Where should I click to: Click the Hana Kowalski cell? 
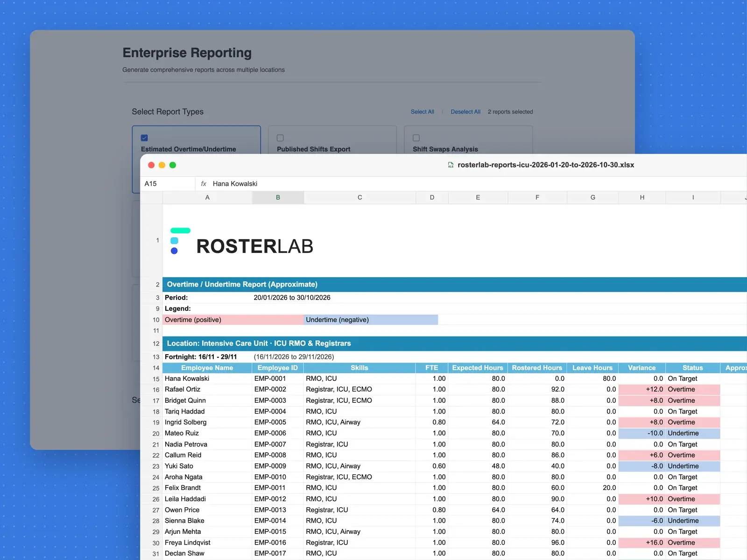[207, 378]
